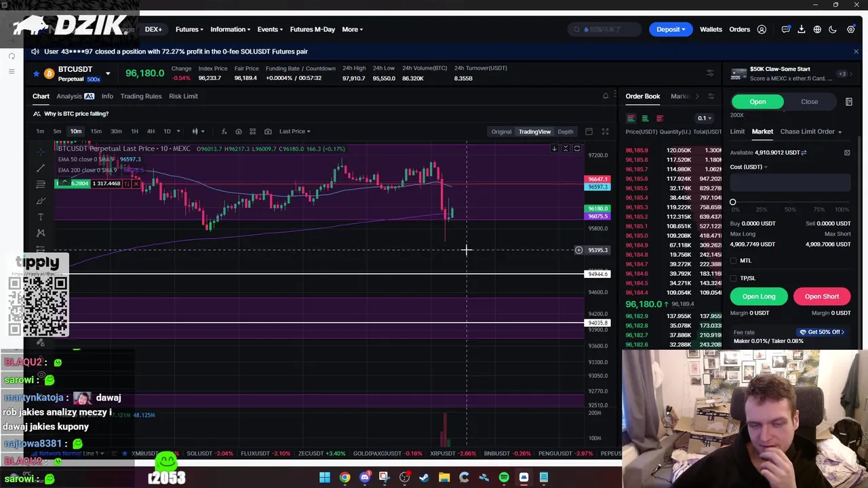Select the Limit order tab

(x=737, y=131)
